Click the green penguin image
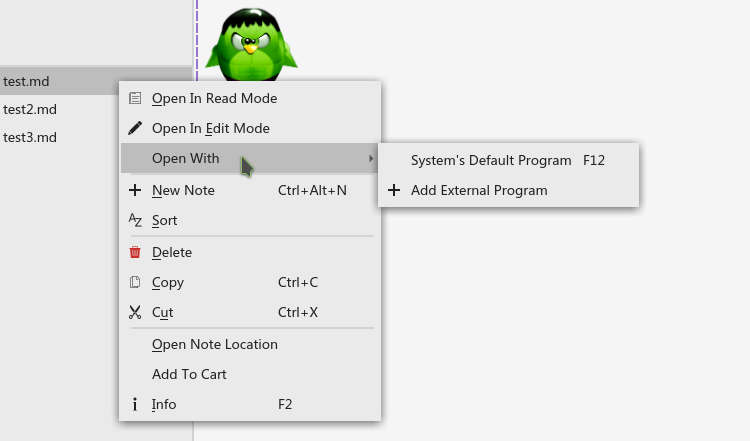The width and height of the screenshot is (750, 441). pos(251,44)
